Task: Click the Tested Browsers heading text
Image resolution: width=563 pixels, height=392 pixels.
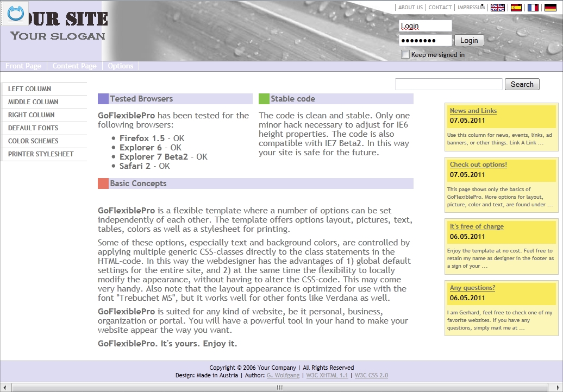Action: pyautogui.click(x=141, y=99)
